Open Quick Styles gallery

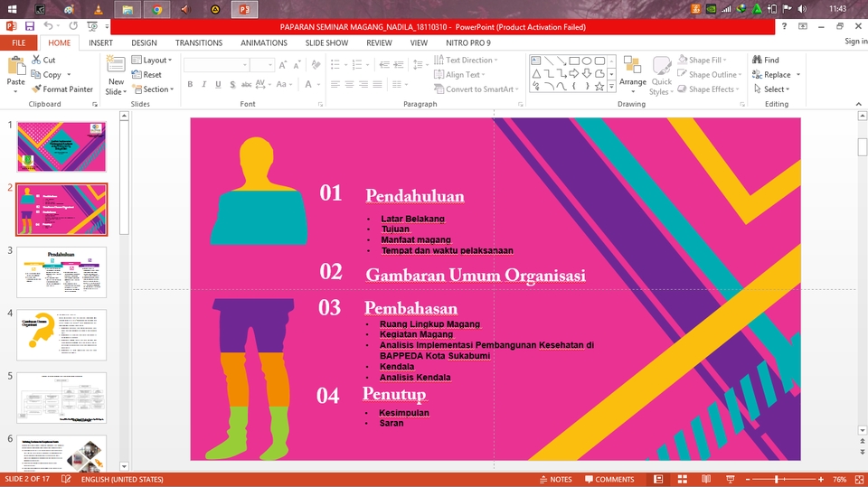662,76
